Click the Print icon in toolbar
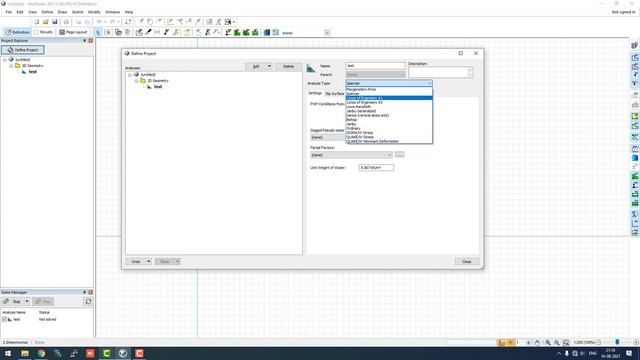Image resolution: width=640 pixels, height=360 pixels. coord(66,22)
